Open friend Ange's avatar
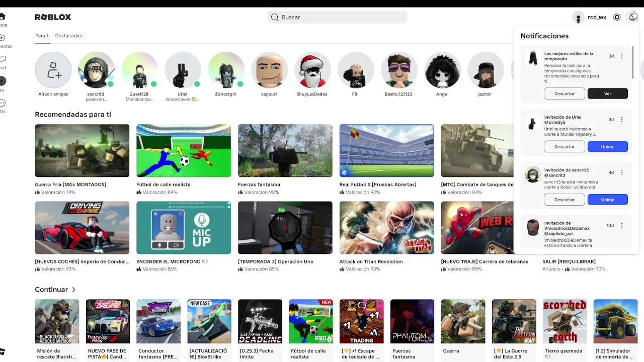This screenshot has height=362, width=644. click(x=442, y=70)
